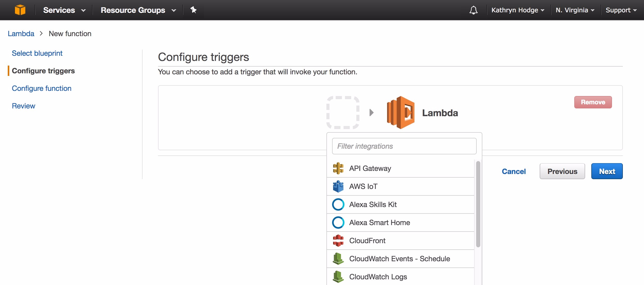
Task: Click the Filter integrations search field
Action: pyautogui.click(x=404, y=146)
